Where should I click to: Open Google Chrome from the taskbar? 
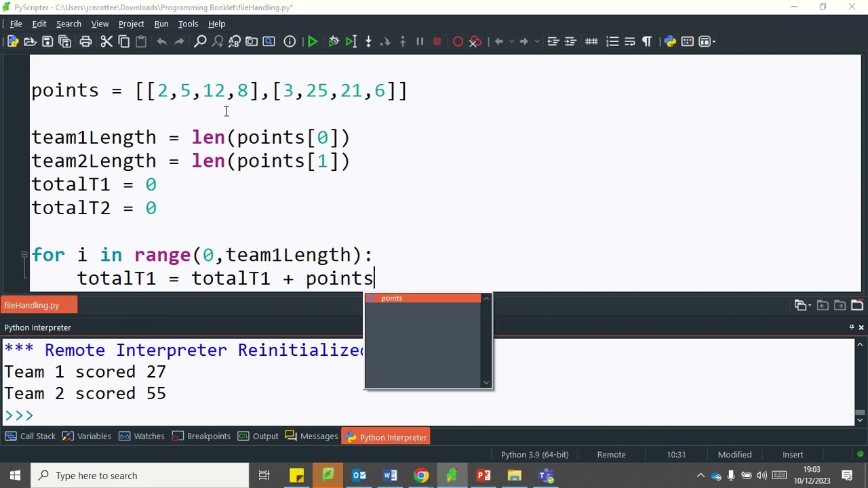[x=421, y=476]
